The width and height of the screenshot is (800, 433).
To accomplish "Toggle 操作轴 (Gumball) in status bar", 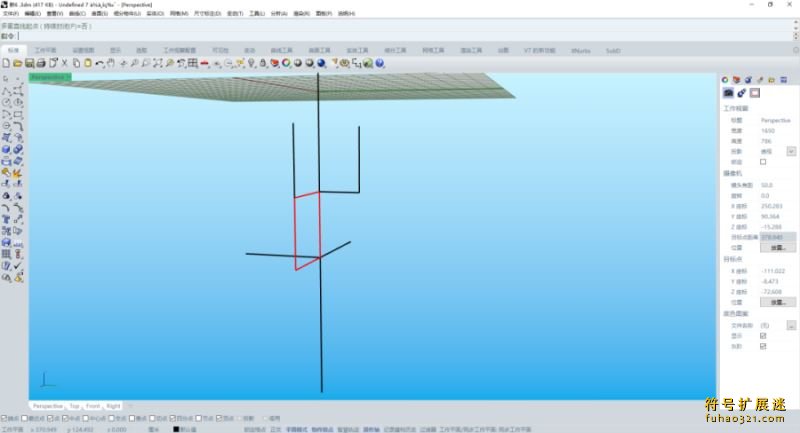I will pyautogui.click(x=371, y=429).
